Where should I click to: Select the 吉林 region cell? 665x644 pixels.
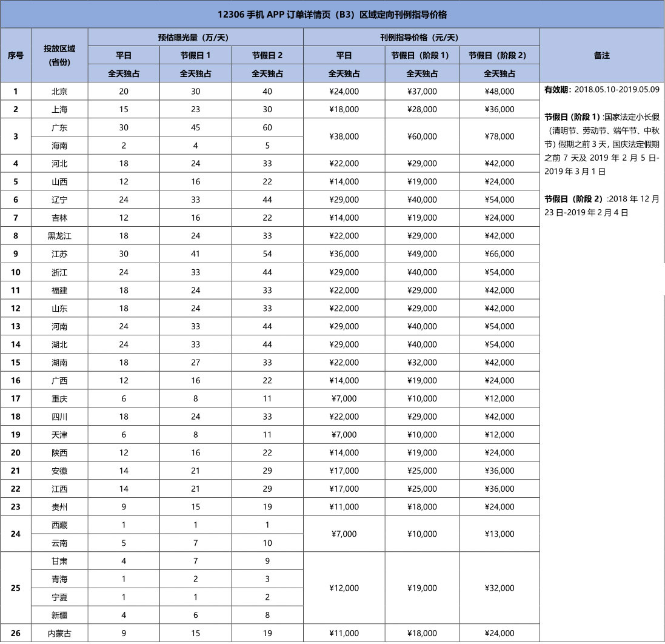(x=59, y=218)
